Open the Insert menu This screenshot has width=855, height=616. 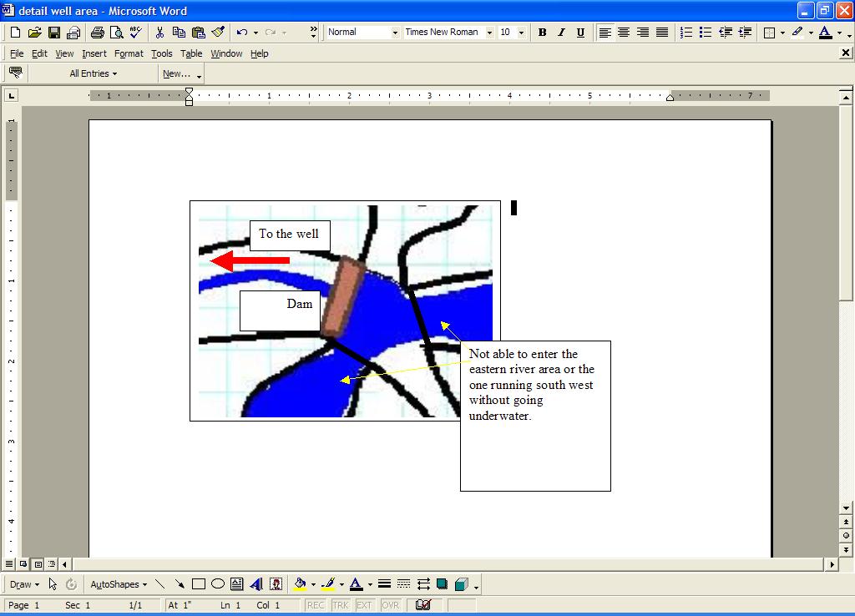(x=94, y=53)
